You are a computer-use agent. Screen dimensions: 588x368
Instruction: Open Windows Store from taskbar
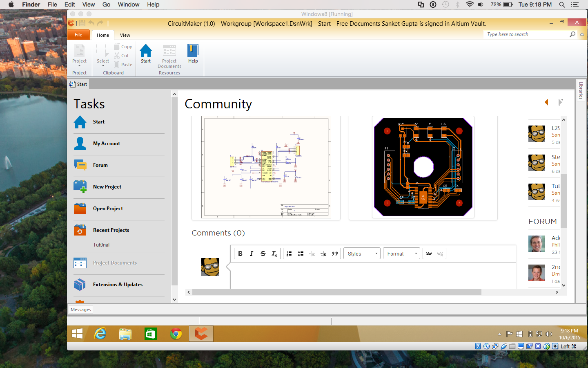click(x=151, y=334)
